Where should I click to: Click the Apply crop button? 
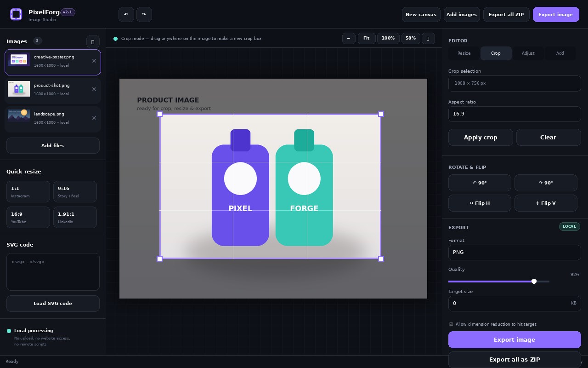(481, 137)
